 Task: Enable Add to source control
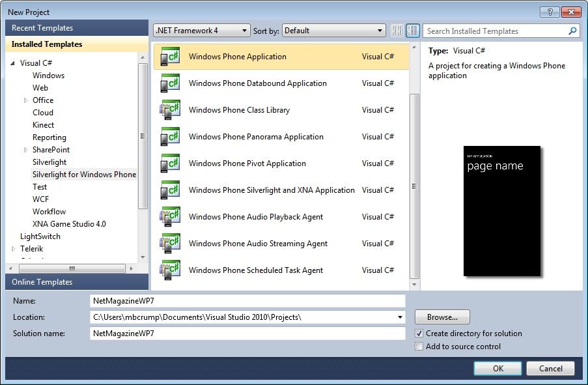click(x=419, y=347)
